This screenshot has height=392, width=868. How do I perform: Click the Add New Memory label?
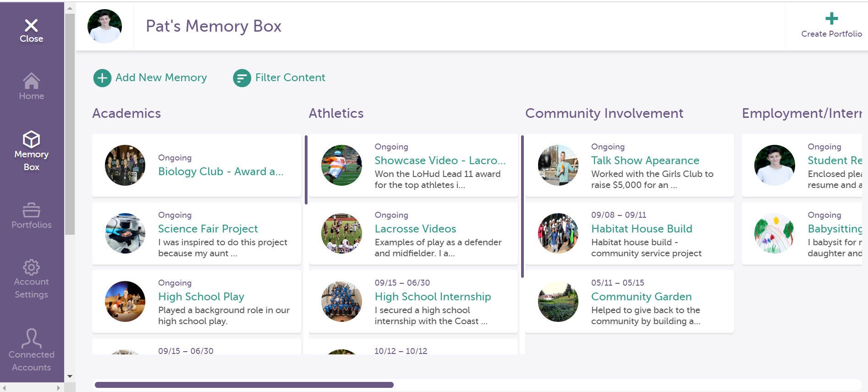[161, 77]
